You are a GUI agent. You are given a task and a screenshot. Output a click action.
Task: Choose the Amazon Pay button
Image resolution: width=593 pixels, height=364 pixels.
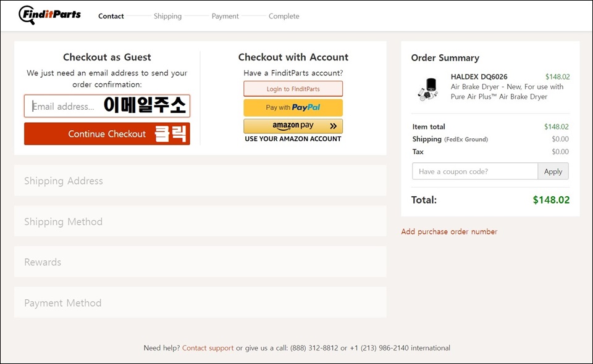tap(293, 126)
